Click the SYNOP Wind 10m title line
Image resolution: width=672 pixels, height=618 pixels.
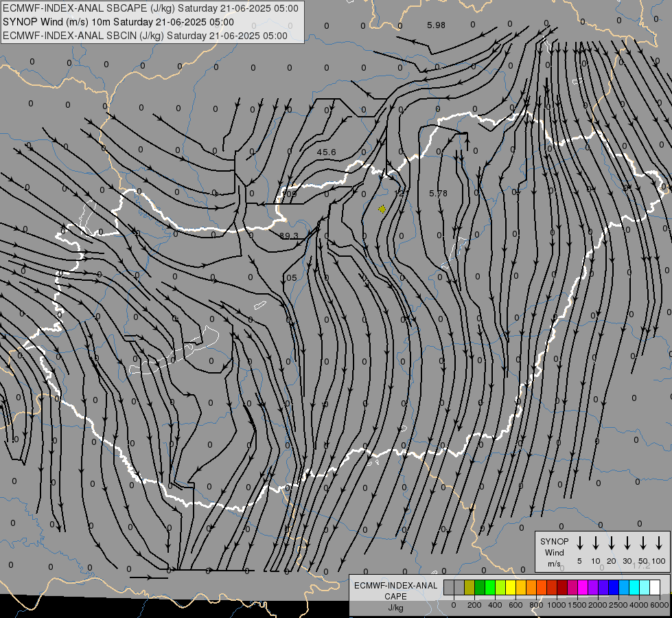coord(118,22)
